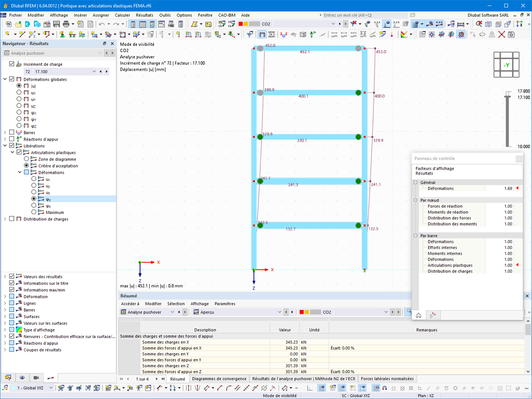Open the CAO-BIM menu
The image size is (532, 399).
pyautogui.click(x=227, y=15)
